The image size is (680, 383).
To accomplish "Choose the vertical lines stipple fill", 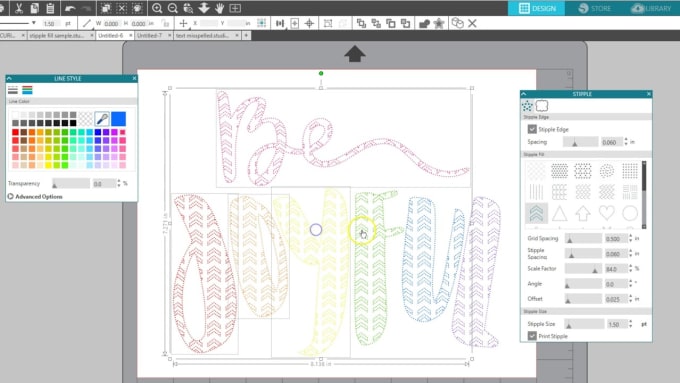I will [x=536, y=191].
